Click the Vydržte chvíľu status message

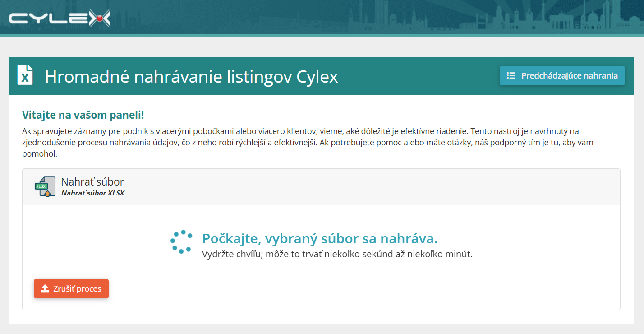tap(337, 254)
